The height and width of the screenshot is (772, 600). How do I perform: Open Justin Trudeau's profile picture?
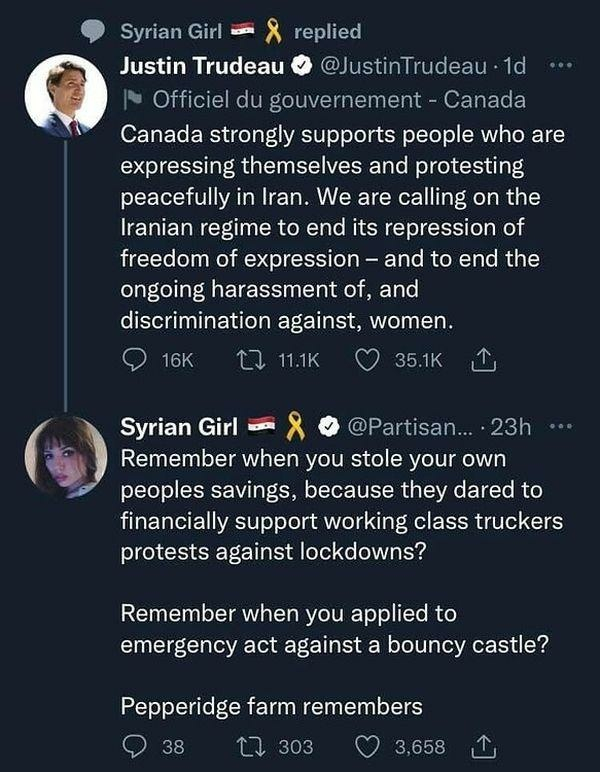coord(65,96)
